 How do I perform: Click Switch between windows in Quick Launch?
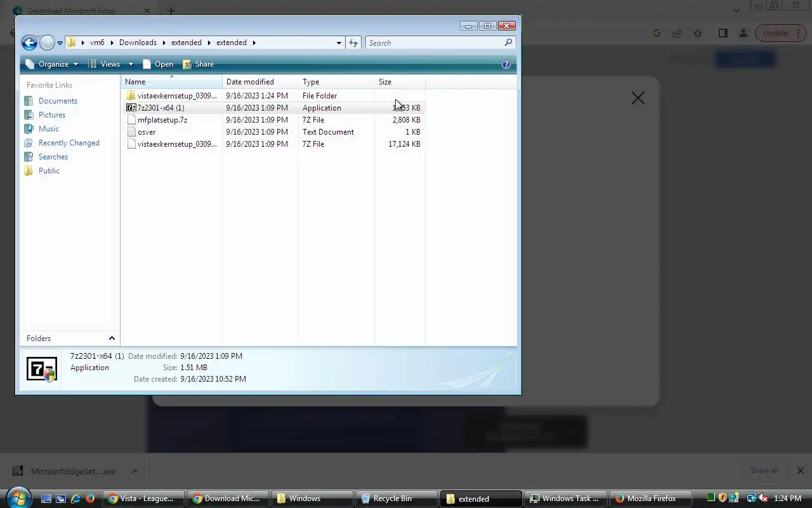61,498
